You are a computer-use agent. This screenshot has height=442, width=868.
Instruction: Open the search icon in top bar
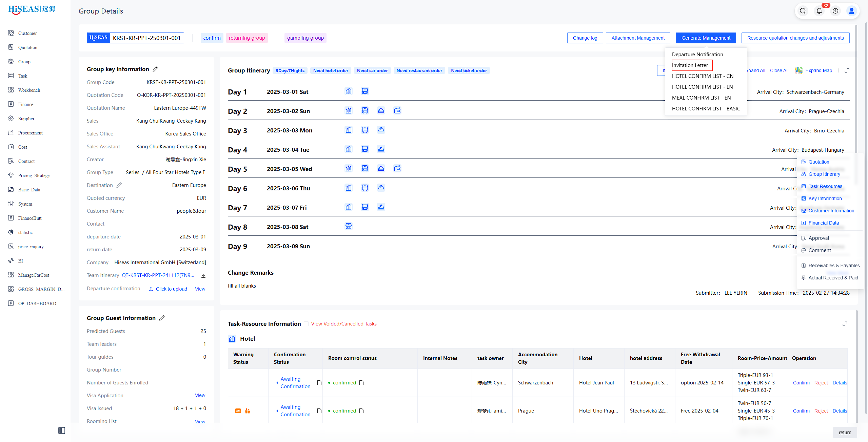point(803,11)
